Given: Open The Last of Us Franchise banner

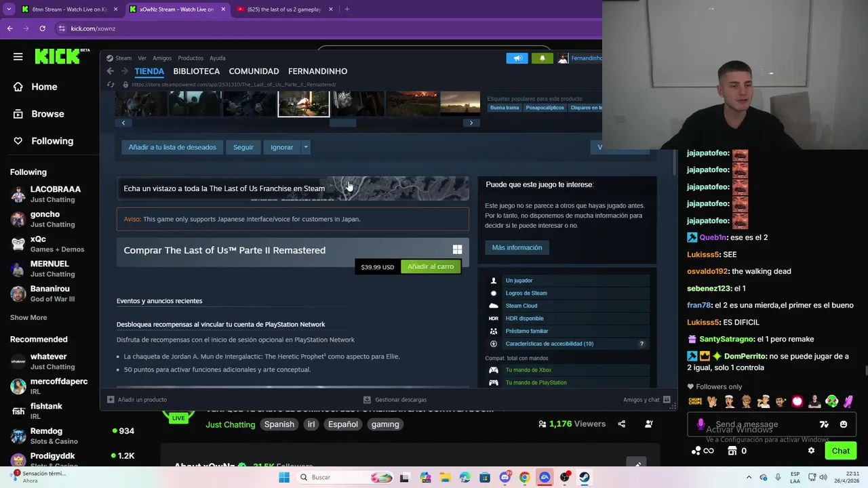Looking at the screenshot, I should click(292, 188).
